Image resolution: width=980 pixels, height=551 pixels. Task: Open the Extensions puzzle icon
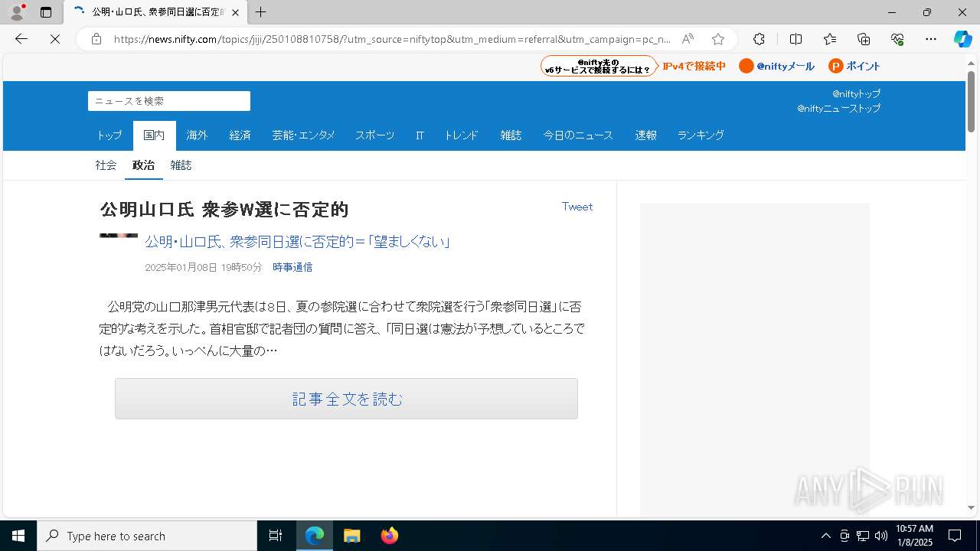[x=759, y=39]
